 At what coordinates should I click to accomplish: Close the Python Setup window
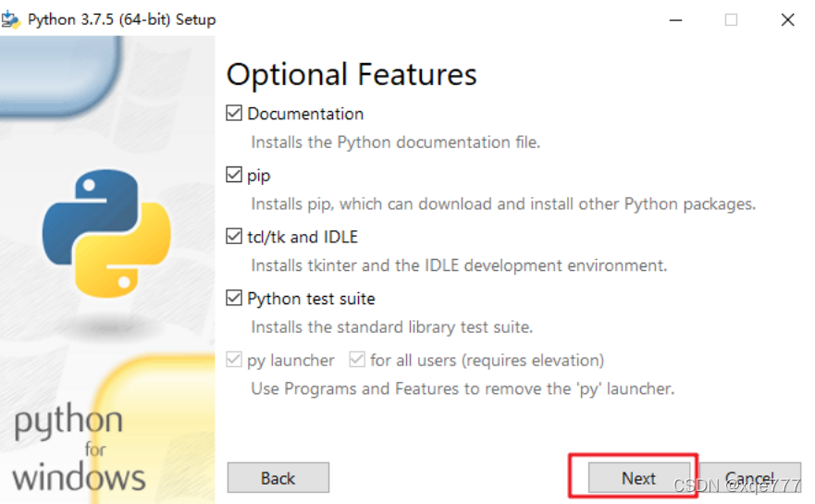[788, 20]
